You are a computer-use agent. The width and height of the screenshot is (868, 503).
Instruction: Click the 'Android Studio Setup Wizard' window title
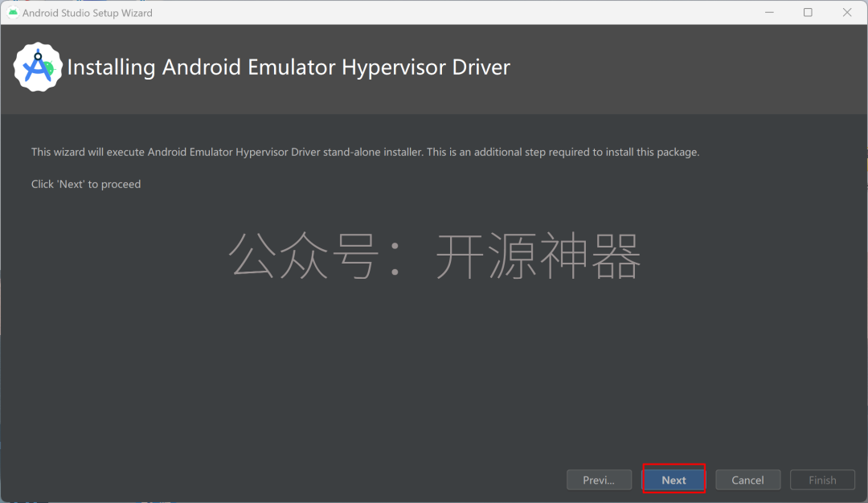[88, 13]
